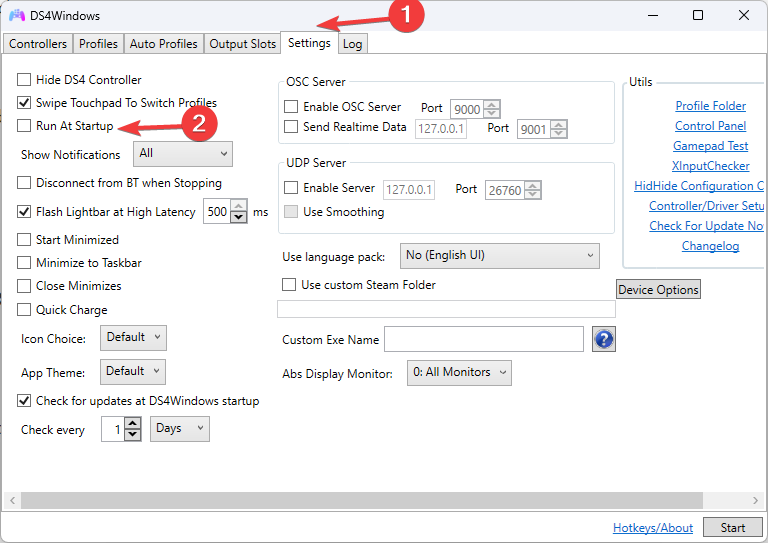
Task: Toggle Swipe Touchpad To Switch Profiles
Action: (24, 102)
